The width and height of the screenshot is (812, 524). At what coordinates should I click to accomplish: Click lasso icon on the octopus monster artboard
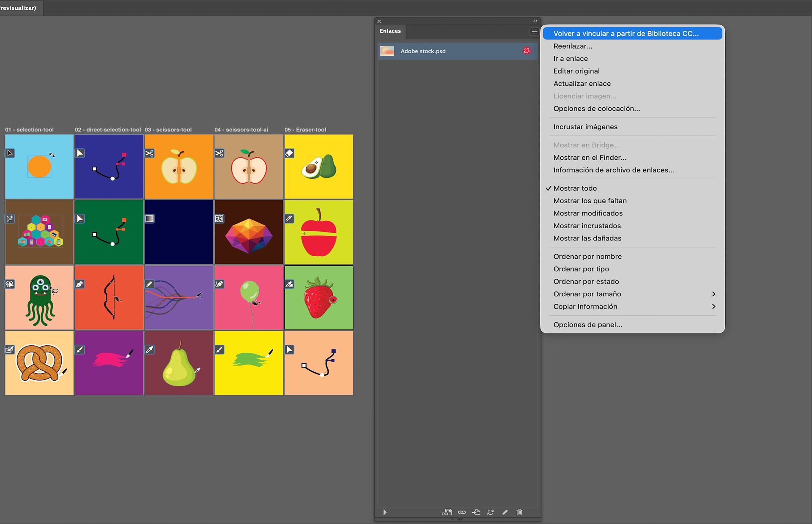(10, 284)
